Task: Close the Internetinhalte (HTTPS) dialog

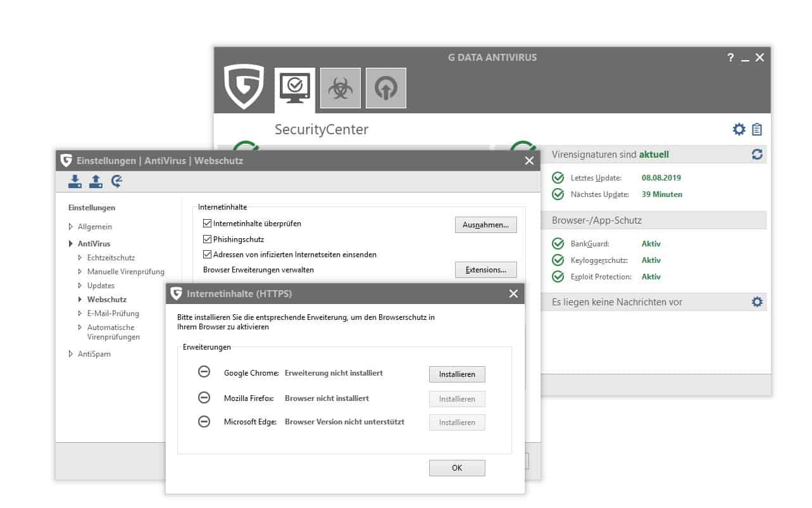Action: tap(513, 294)
